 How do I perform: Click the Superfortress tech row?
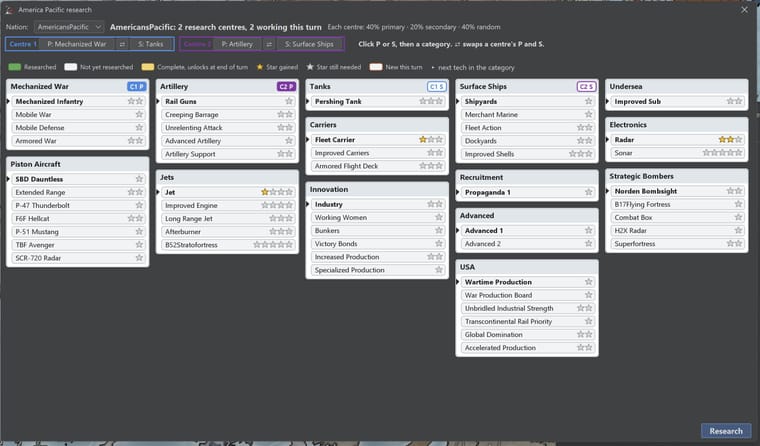coord(677,243)
